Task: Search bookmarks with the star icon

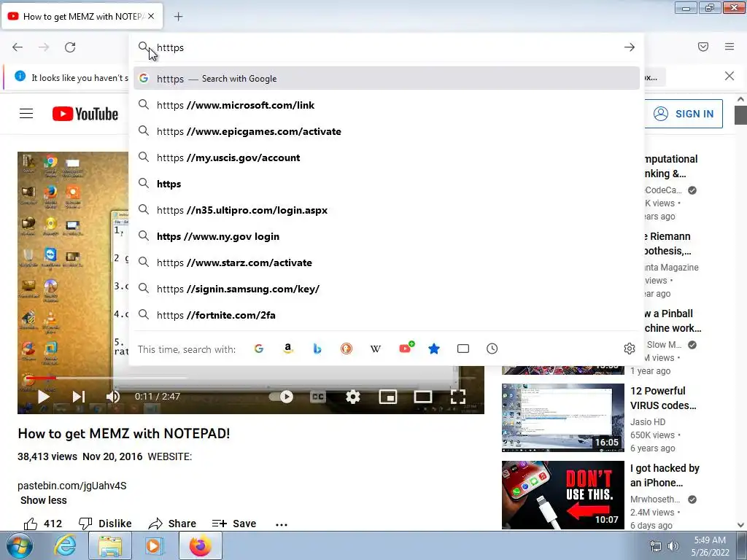Action: [433, 349]
